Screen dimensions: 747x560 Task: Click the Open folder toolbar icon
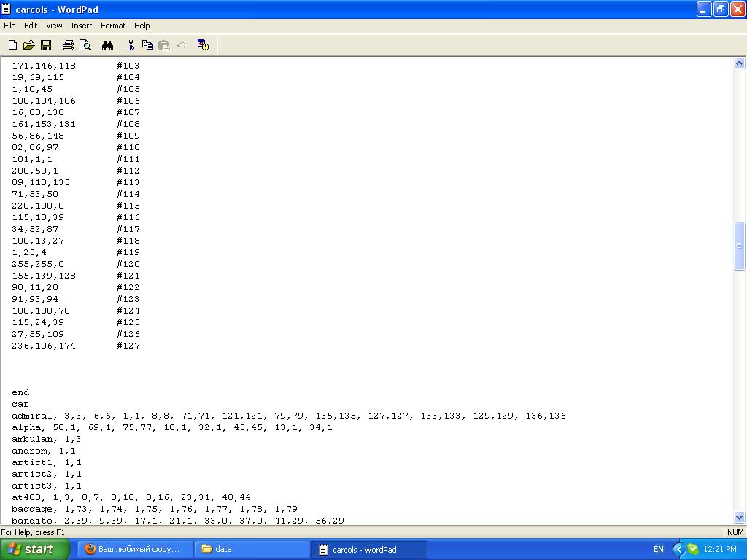pos(29,45)
